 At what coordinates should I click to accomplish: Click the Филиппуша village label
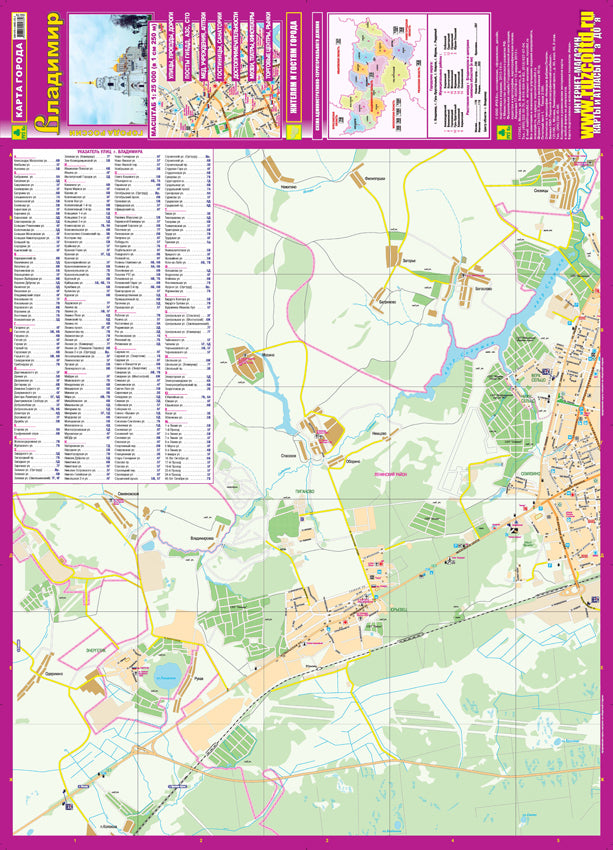point(375,177)
